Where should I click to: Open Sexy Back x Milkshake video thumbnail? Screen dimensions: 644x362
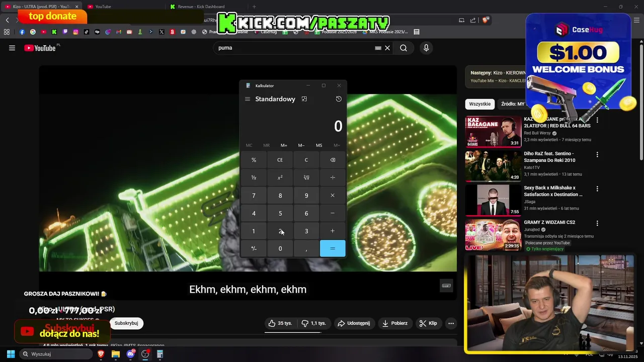coord(493,200)
